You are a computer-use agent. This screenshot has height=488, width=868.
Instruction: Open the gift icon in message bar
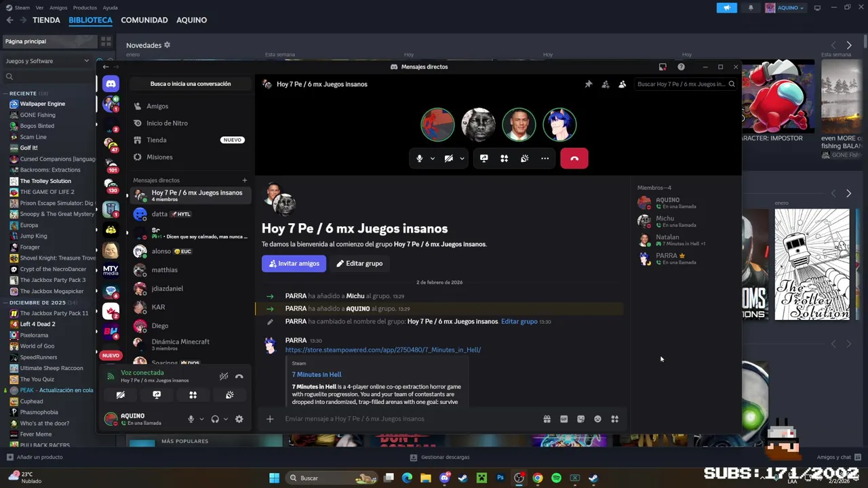coord(547,419)
